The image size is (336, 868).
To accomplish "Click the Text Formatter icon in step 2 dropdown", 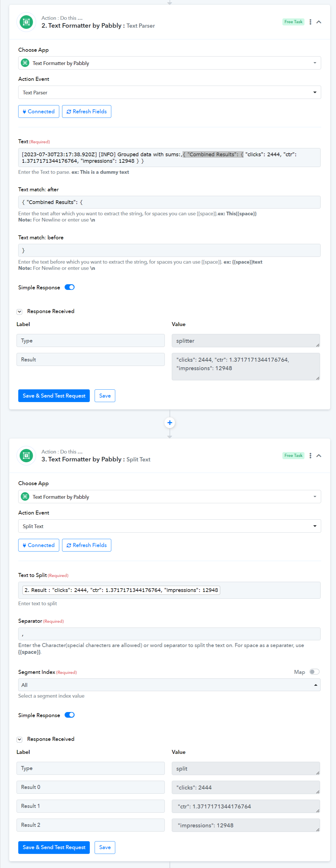I will [25, 63].
